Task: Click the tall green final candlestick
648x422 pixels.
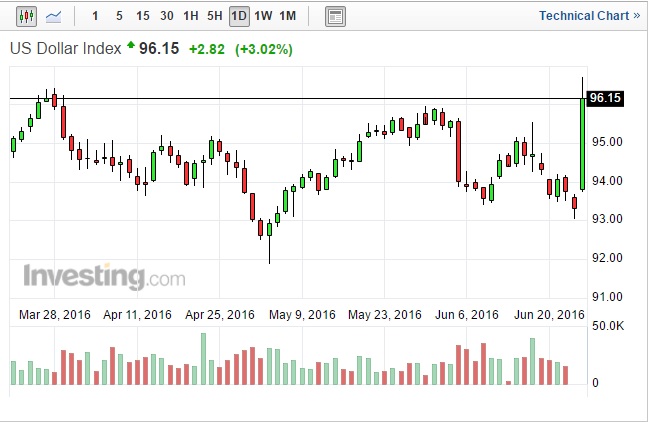Action: pos(583,144)
